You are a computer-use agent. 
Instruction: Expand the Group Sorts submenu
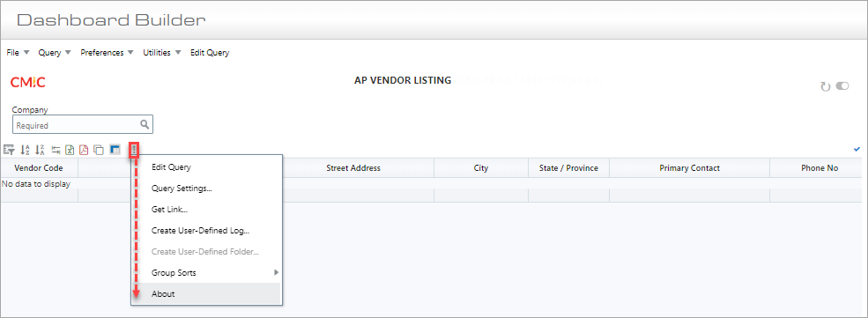tap(207, 273)
